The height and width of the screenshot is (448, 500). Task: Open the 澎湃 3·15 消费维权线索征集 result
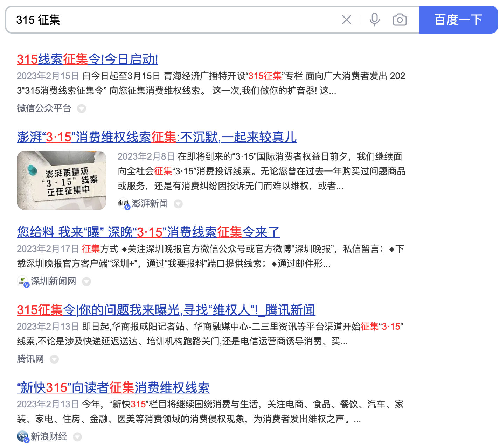157,137
